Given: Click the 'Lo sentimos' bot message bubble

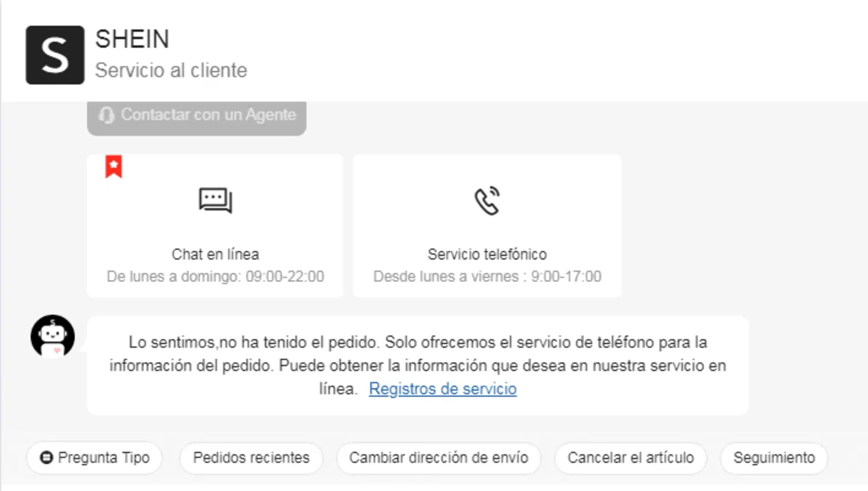Looking at the screenshot, I should (x=418, y=365).
